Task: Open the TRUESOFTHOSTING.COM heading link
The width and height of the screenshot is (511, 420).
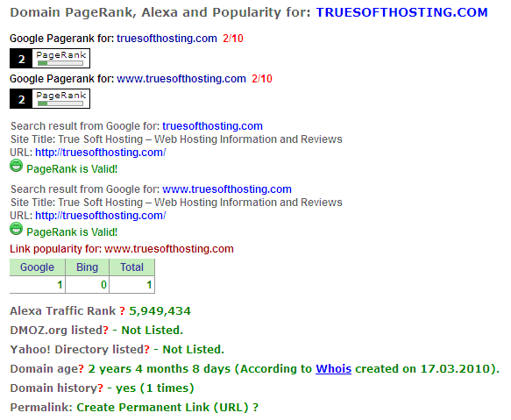Action: click(x=401, y=13)
